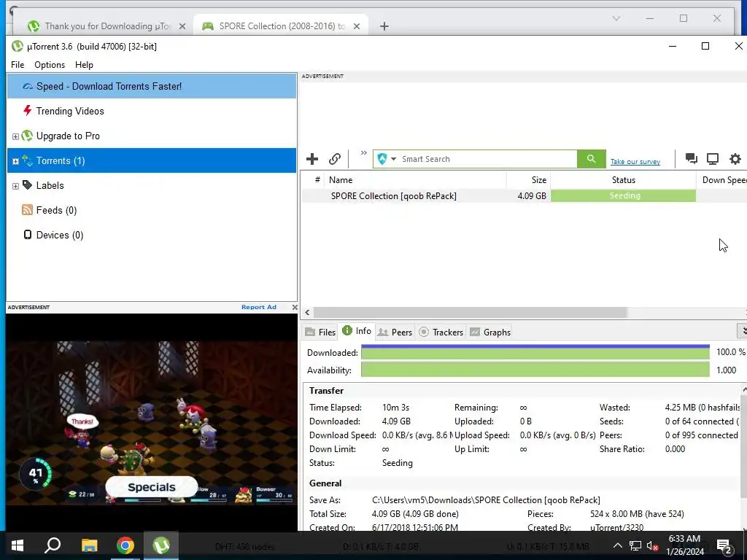Open Google Chrome from the taskbar
Viewport: 747px width, 560px height.
point(125,545)
